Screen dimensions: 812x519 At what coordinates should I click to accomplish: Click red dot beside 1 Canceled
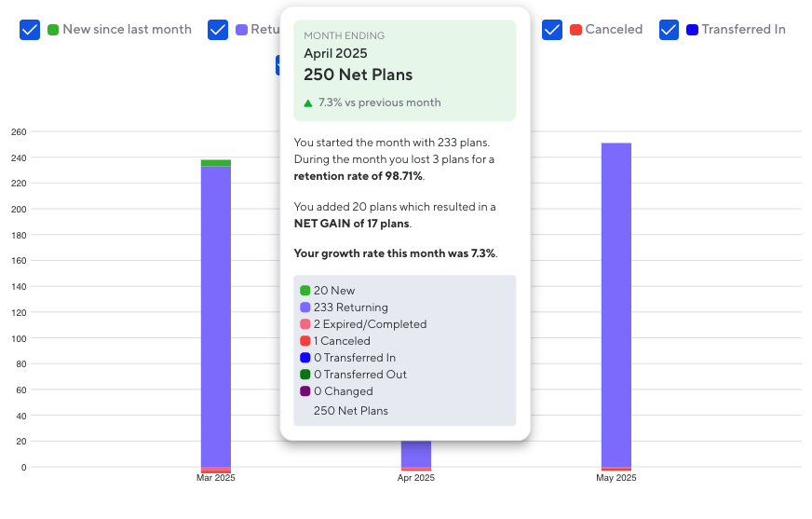(x=305, y=341)
